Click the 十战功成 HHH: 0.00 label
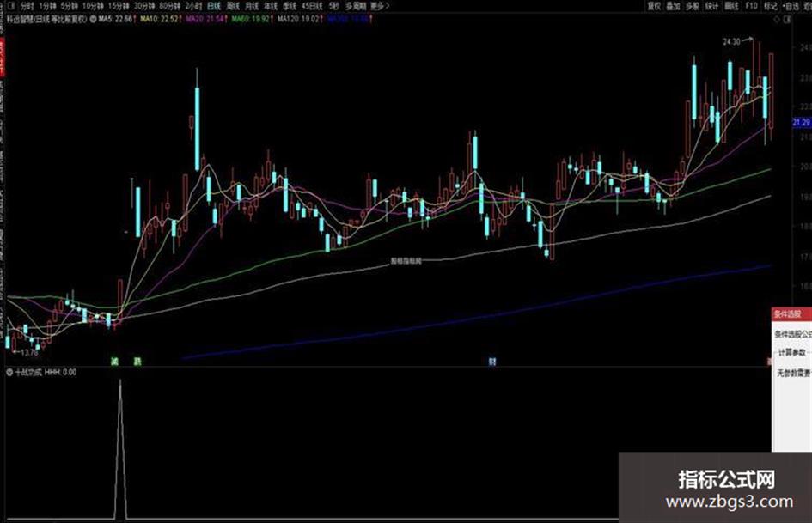This screenshot has width=812, height=523. tap(46, 372)
